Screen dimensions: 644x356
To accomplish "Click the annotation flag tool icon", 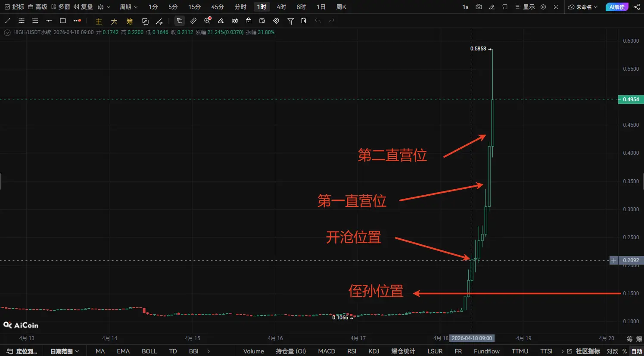I will click(x=180, y=21).
